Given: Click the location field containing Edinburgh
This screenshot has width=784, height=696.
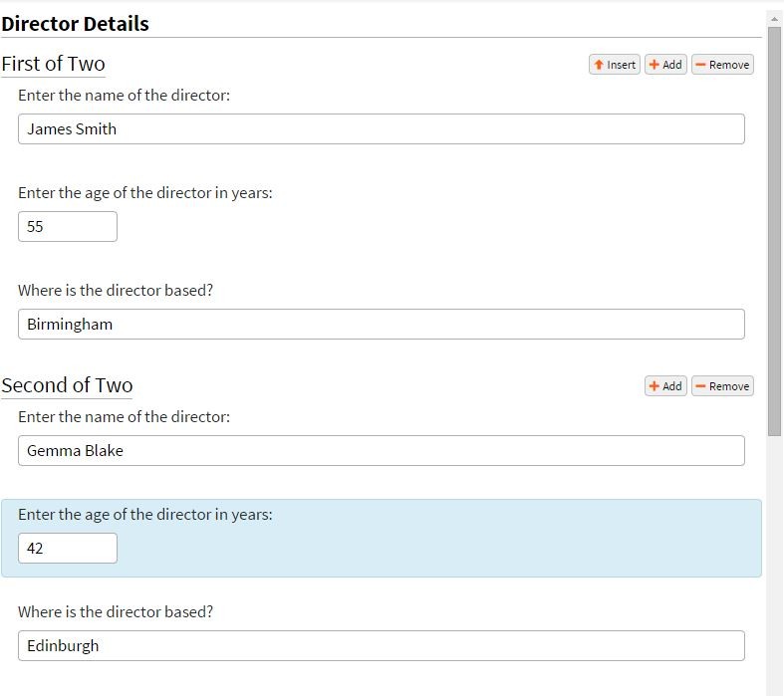Looking at the screenshot, I should pyautogui.click(x=381, y=646).
